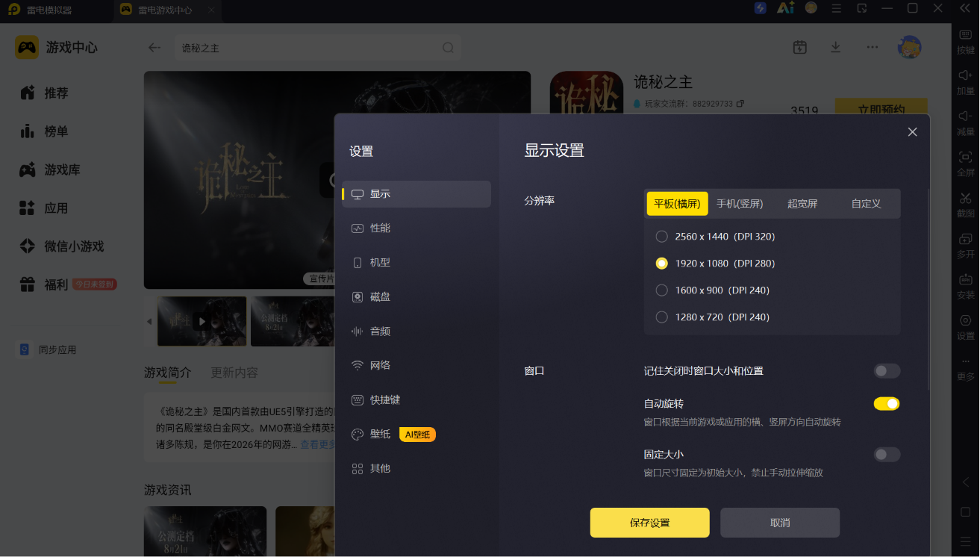This screenshot has width=980, height=557.
Task: Click the small avatar in the title bar
Action: (811, 8)
